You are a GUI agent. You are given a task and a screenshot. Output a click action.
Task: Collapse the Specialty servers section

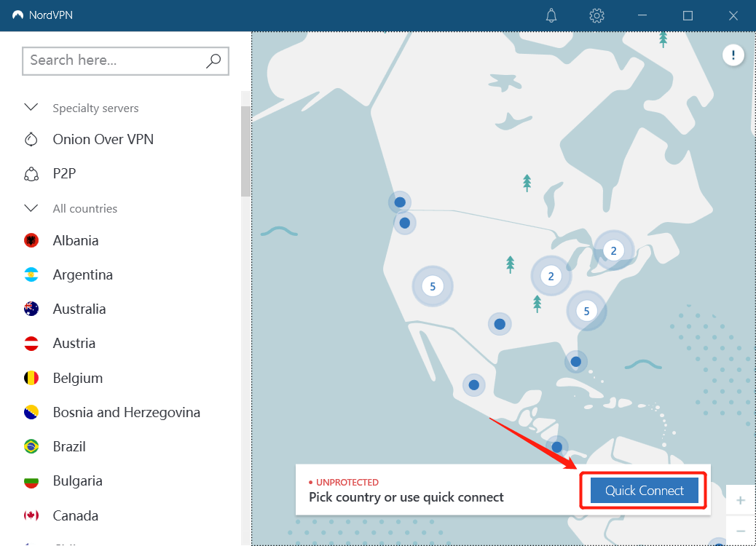(31, 108)
